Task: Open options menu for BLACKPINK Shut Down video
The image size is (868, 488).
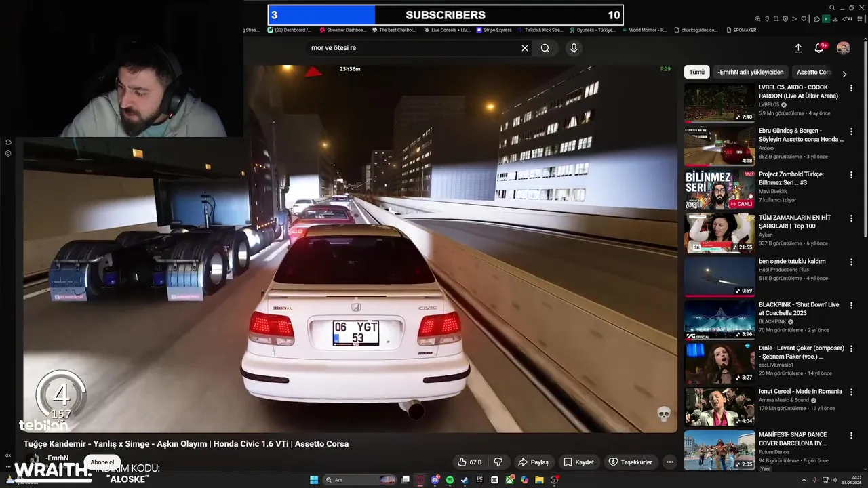Action: [x=851, y=305]
